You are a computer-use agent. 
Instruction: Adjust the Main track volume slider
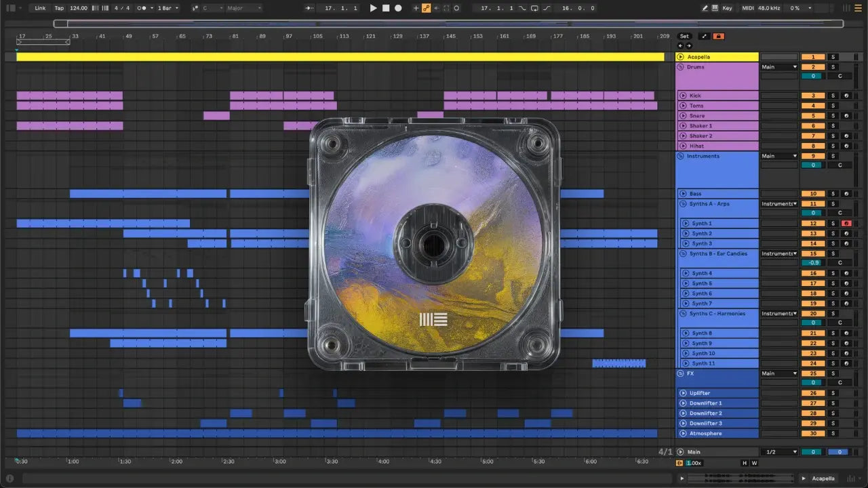[x=812, y=452]
